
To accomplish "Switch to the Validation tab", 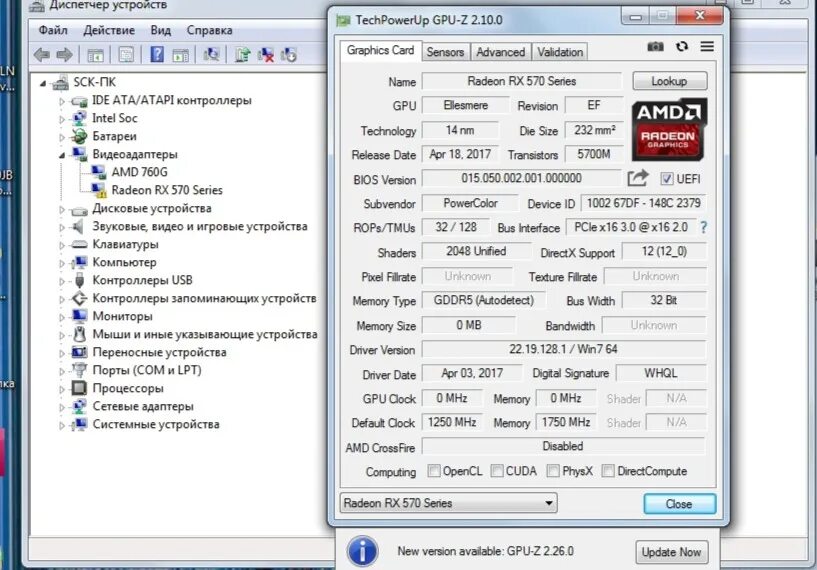I will pyautogui.click(x=560, y=52).
